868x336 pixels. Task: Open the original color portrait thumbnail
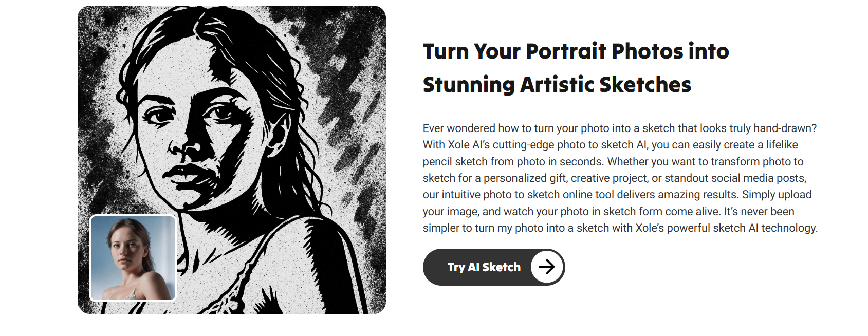[133, 258]
